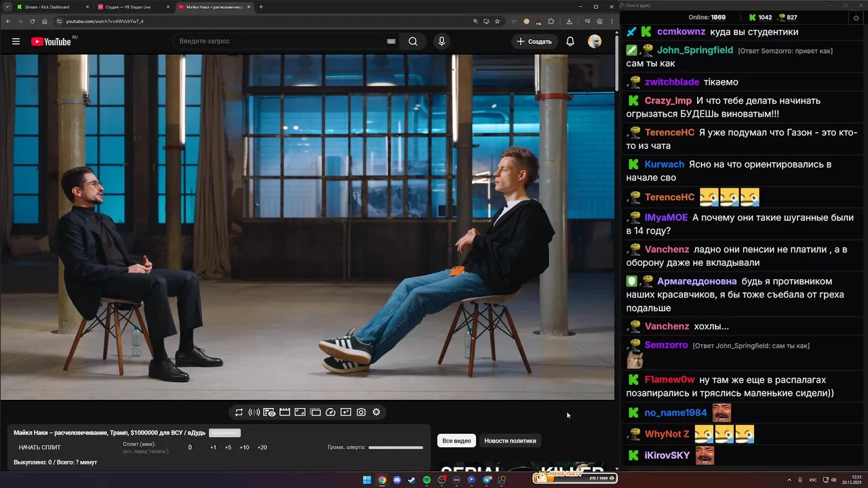The image size is (868, 488).
Task: Open the YouTube hamburger guide menu
Action: [x=16, y=41]
